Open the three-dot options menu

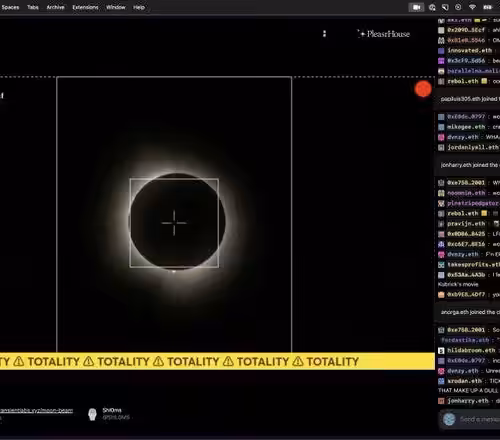click(x=324, y=34)
